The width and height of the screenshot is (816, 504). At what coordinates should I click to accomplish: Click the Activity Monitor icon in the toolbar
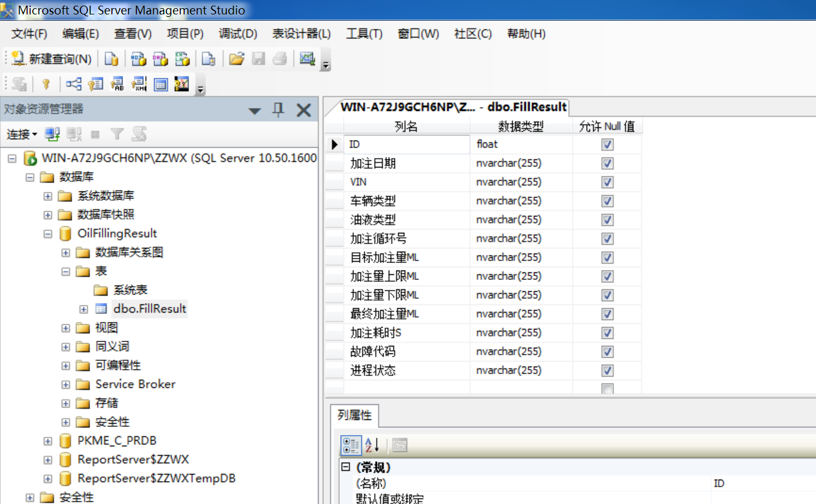(x=307, y=59)
